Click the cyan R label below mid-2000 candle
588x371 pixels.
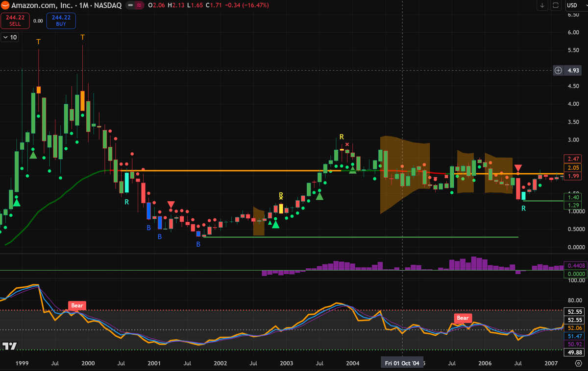[x=126, y=202]
